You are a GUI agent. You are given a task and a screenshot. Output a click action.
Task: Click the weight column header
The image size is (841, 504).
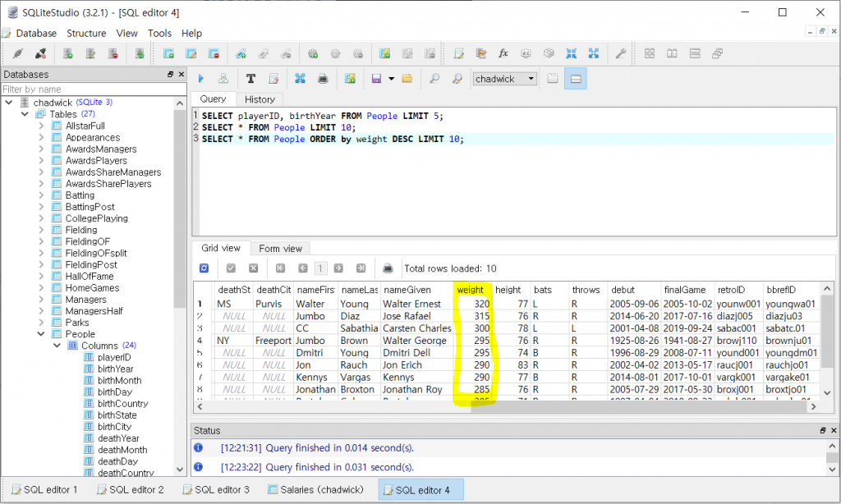click(471, 290)
